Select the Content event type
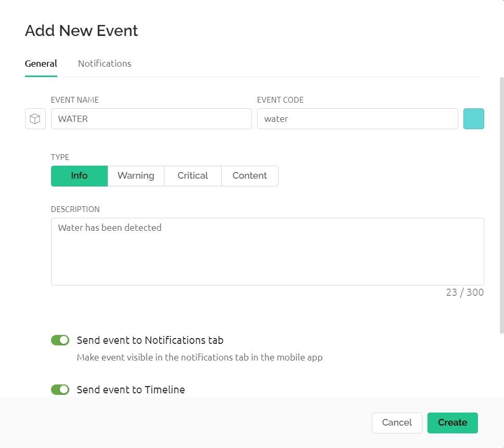 point(250,176)
